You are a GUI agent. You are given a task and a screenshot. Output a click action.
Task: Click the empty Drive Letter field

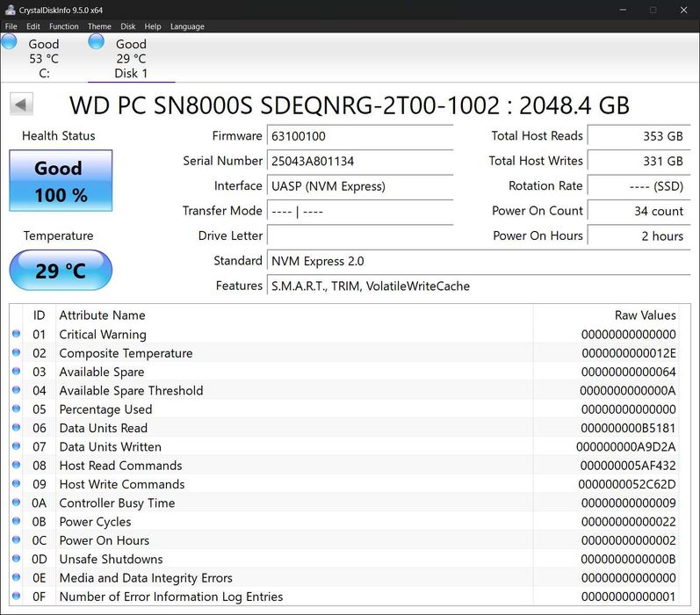(x=360, y=235)
